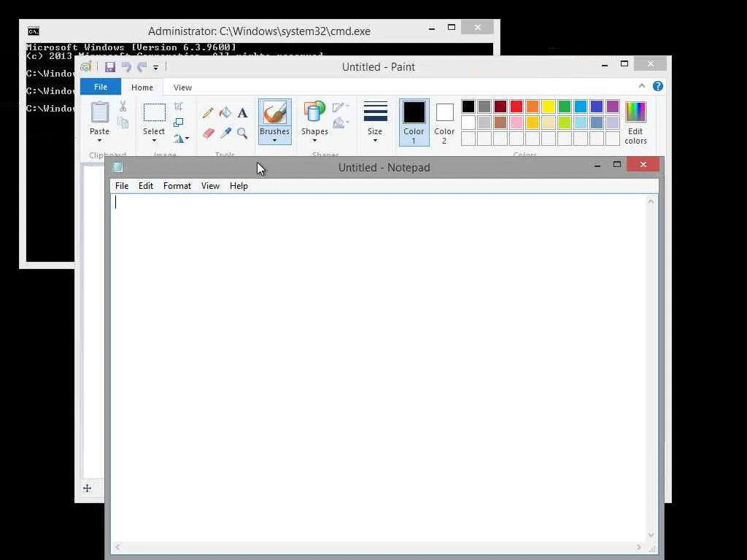The height and width of the screenshot is (560, 747).
Task: Select Color 1 foreground button
Action: pyautogui.click(x=414, y=122)
